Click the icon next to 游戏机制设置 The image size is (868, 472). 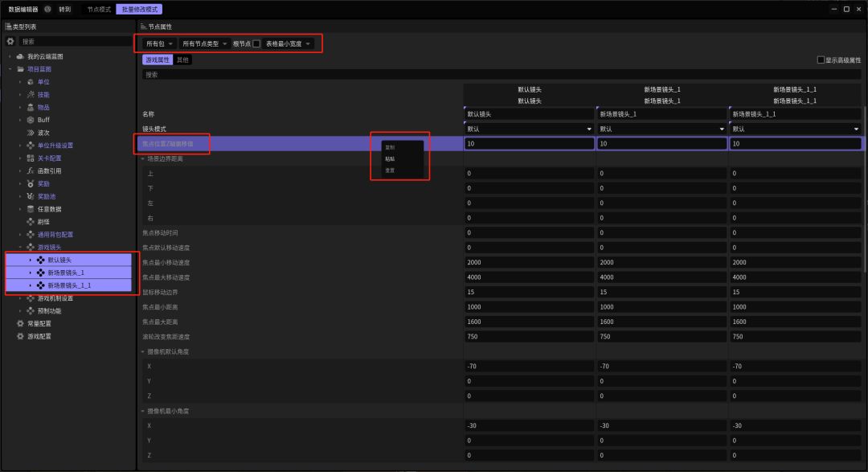tap(31, 298)
